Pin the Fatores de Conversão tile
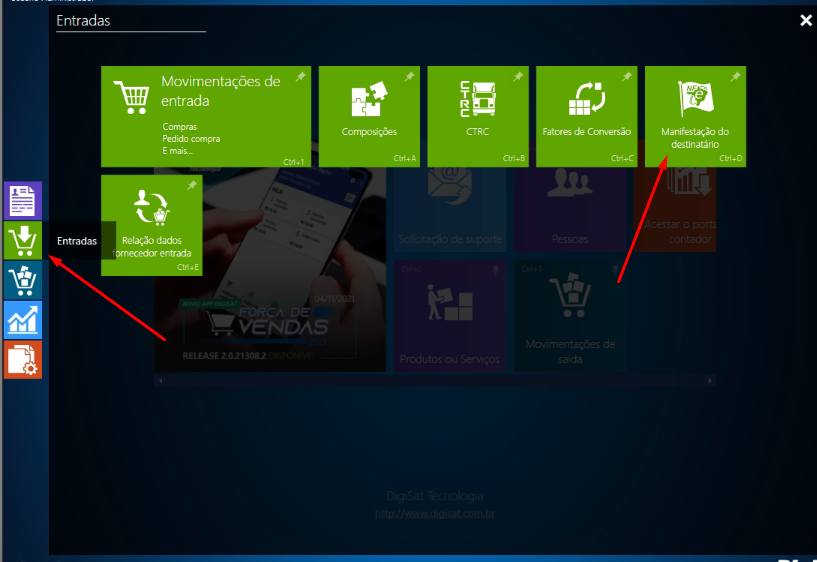This screenshot has height=562, width=817. click(x=627, y=77)
